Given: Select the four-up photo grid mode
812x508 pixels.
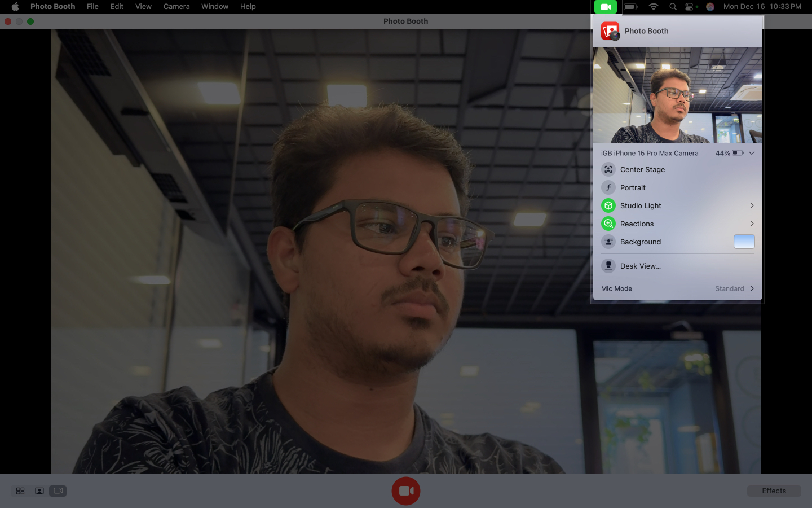Looking at the screenshot, I should tap(20, 491).
